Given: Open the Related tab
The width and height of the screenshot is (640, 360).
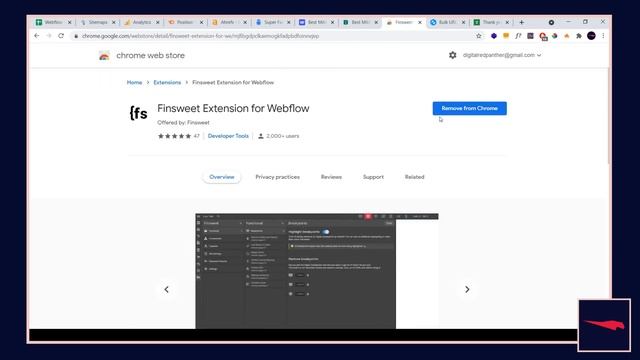Looking at the screenshot, I should pyautogui.click(x=414, y=177).
